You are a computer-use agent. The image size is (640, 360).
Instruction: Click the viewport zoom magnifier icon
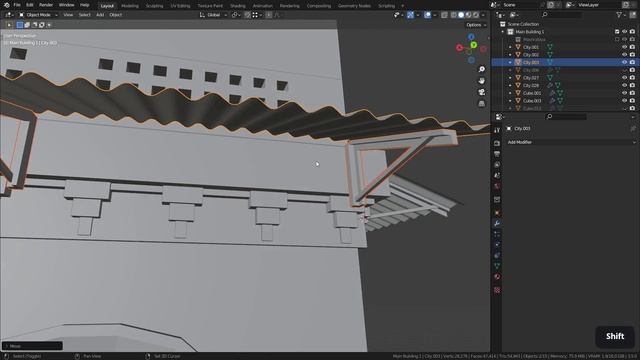tap(482, 69)
